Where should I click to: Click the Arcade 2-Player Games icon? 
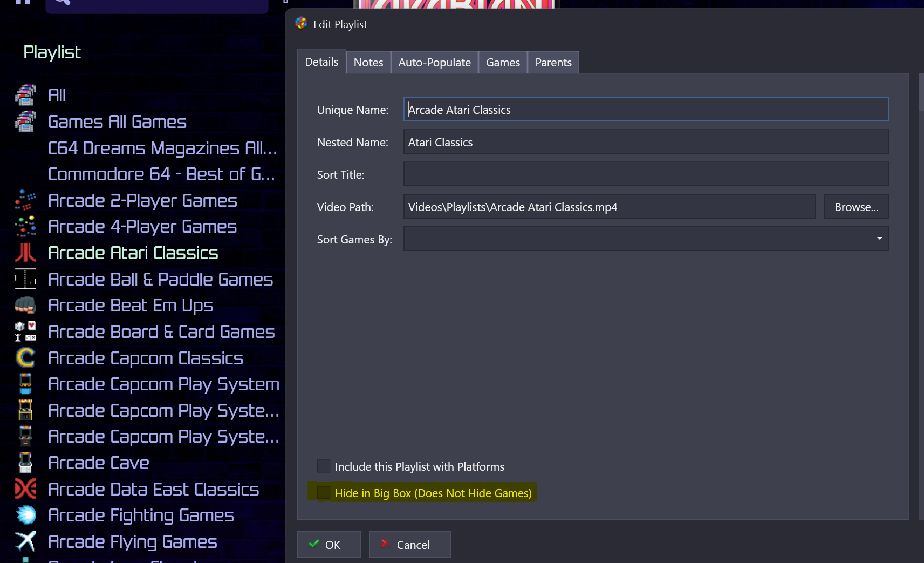pos(25,200)
